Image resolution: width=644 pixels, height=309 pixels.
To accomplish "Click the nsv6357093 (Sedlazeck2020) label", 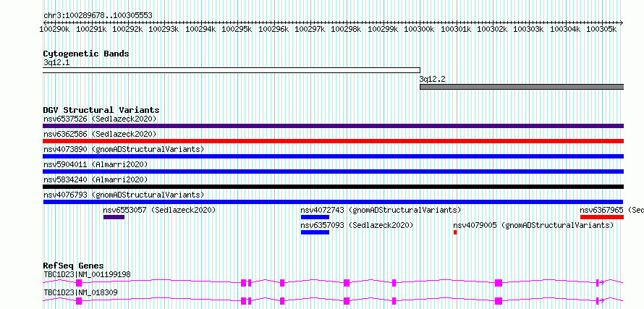I will pos(357,225).
